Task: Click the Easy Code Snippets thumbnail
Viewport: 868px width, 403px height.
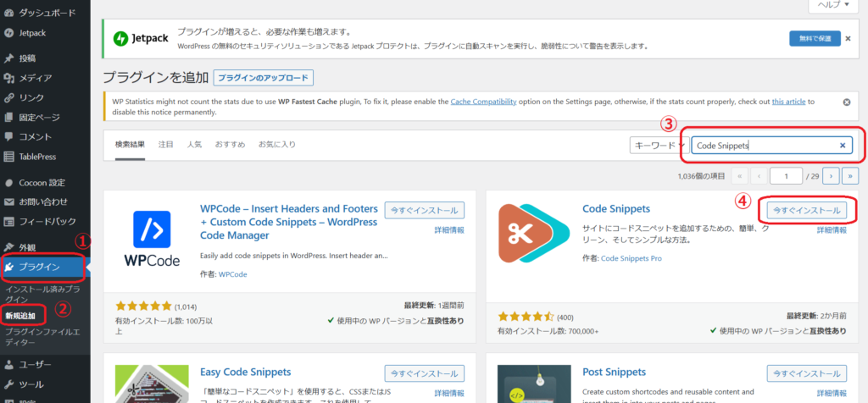Action: pos(152,384)
